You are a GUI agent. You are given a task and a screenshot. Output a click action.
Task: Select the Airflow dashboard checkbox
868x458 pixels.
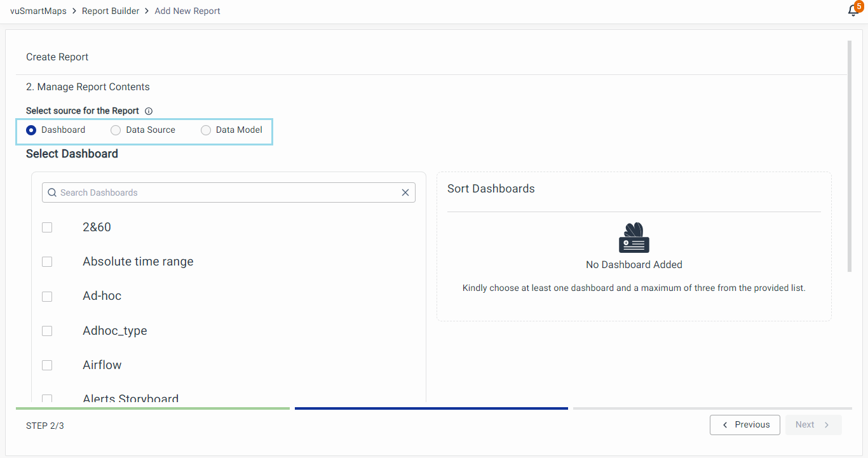(47, 365)
